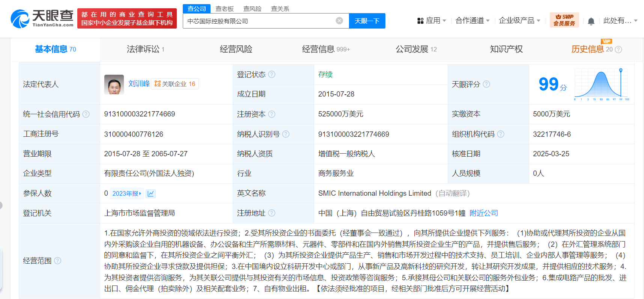Click the company name search field
644x299 pixels.
[259, 21]
